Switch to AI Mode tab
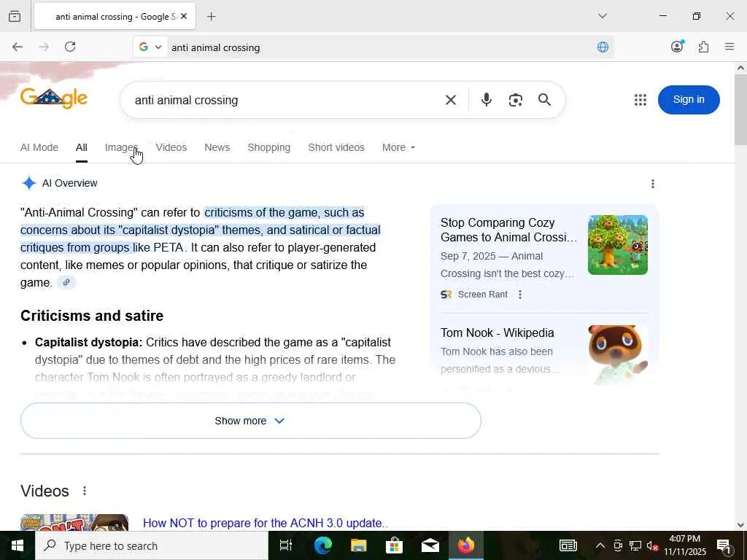747x560 pixels. tap(39, 147)
